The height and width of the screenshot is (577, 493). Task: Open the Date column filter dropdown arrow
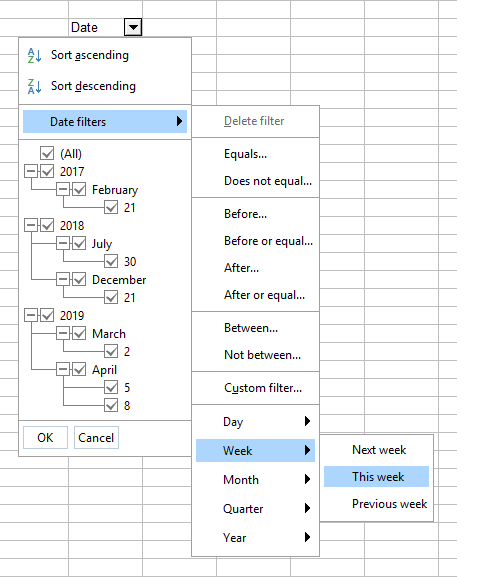(133, 27)
